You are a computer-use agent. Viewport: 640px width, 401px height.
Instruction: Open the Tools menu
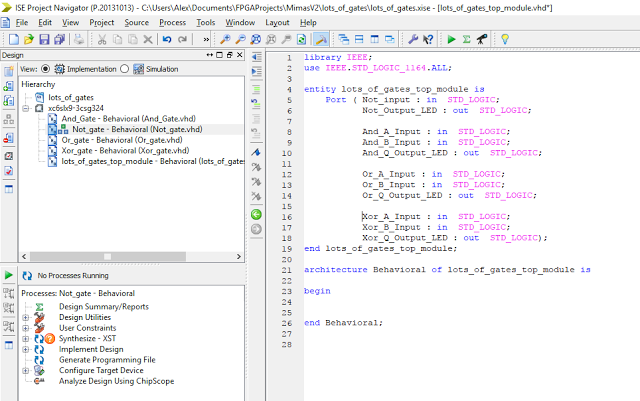[x=206, y=22]
